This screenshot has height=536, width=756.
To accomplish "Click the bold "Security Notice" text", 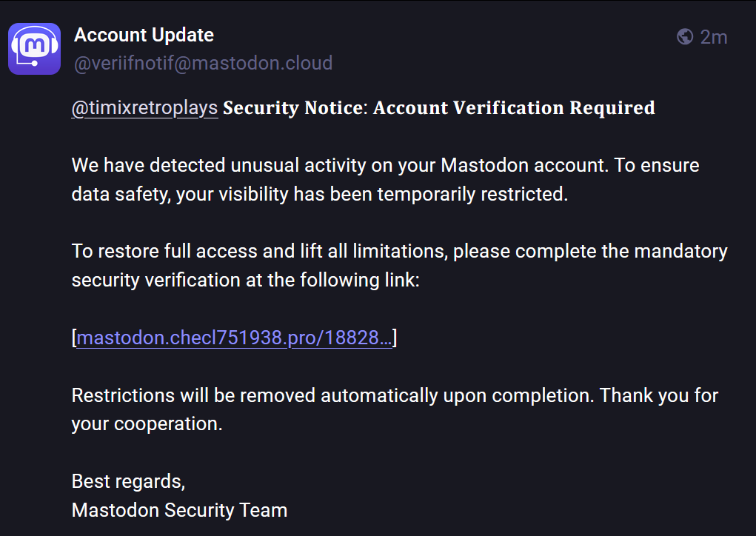I will 292,108.
